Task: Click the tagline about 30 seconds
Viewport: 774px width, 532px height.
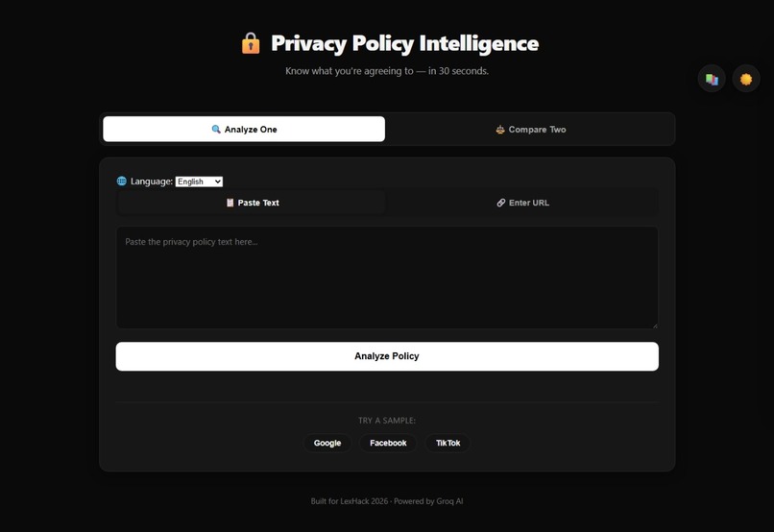Action: (x=387, y=71)
